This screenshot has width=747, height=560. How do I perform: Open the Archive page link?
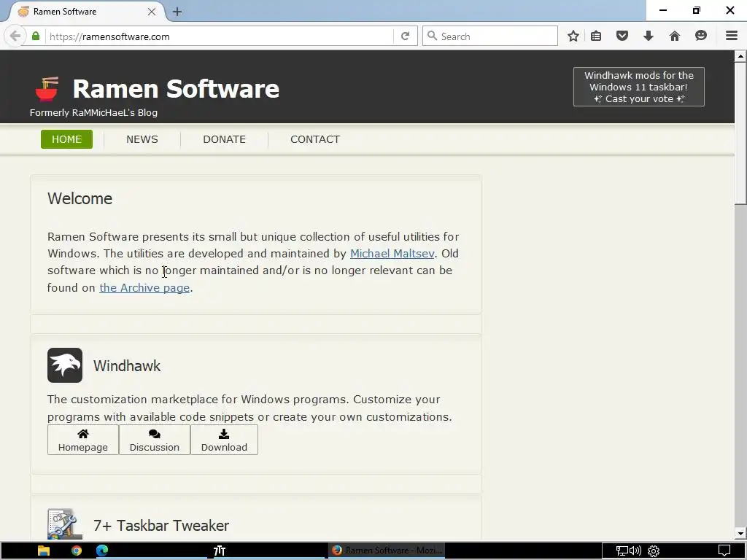[144, 287]
